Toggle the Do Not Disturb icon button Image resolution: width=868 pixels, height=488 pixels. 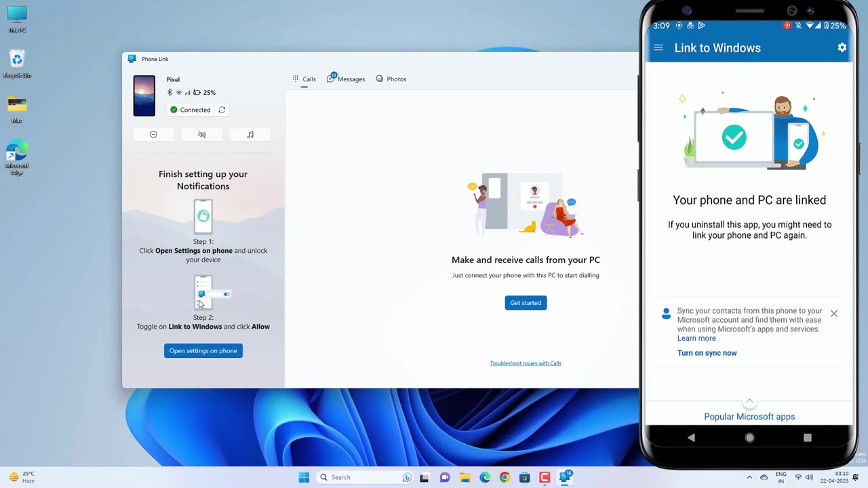point(153,135)
